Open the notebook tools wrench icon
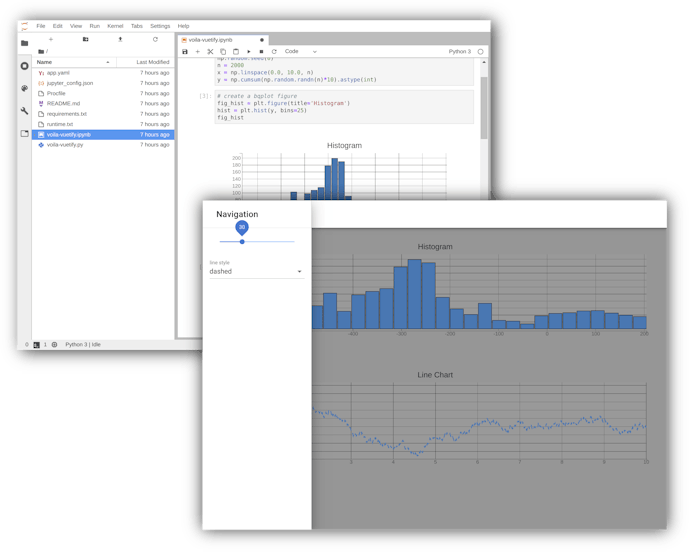This screenshot has height=560, width=692. [25, 111]
